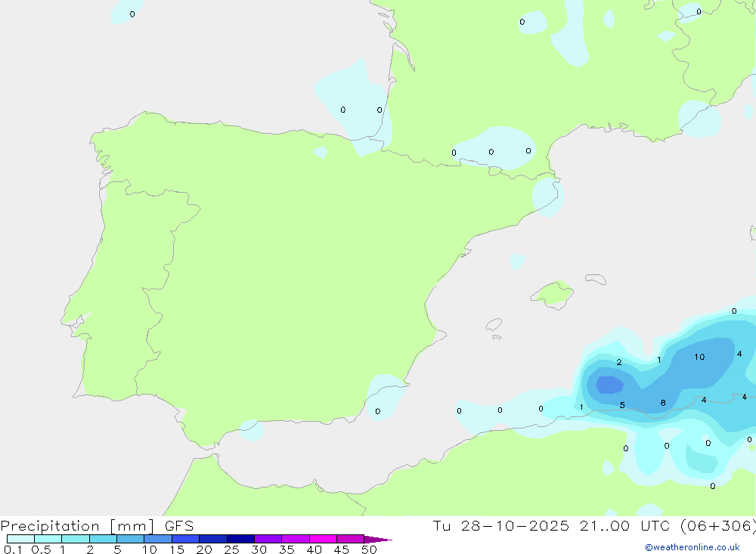756x554 pixels.
Task: Select the 5–10 mm legend color box
Action: pos(130,539)
